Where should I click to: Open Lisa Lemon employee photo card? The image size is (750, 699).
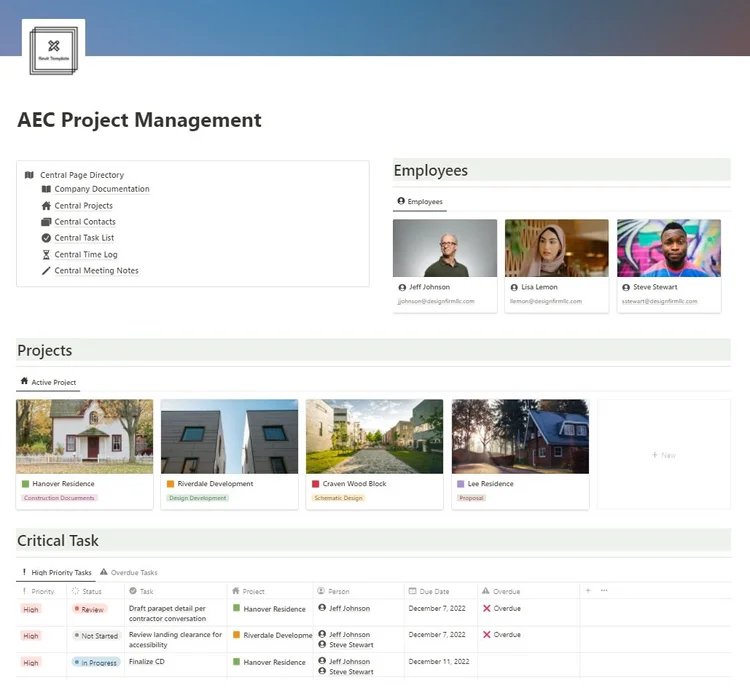[557, 248]
